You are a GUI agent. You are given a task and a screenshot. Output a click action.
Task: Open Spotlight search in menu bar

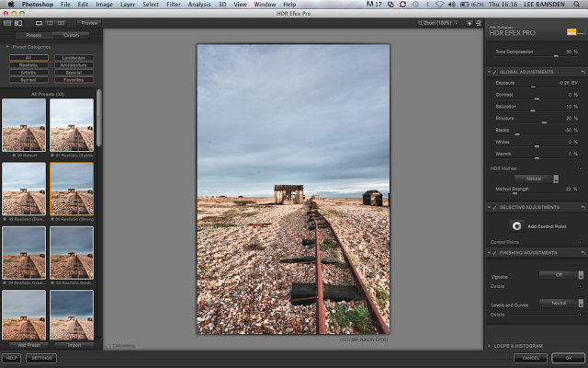[576, 4]
